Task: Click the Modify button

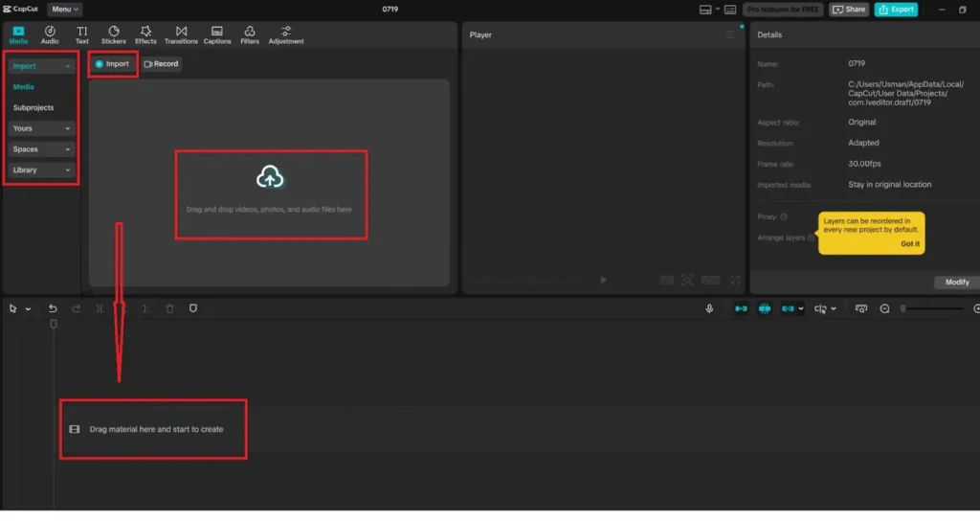Action: coord(957,283)
